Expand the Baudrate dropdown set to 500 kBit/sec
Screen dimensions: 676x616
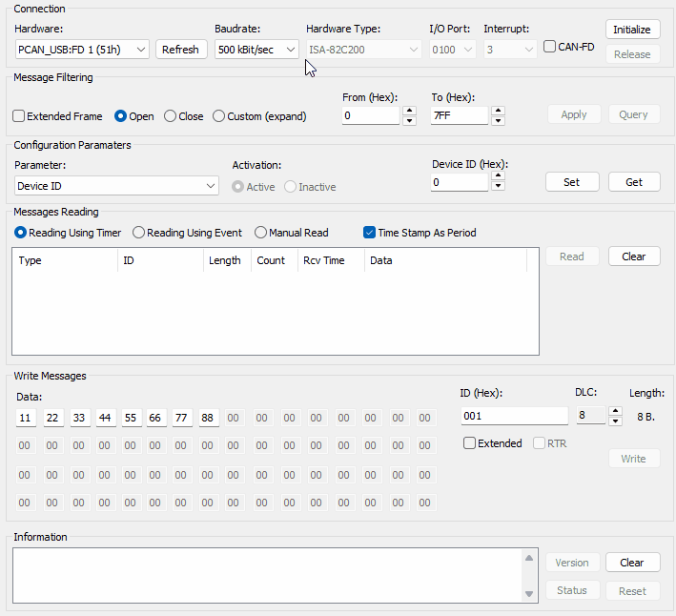(256, 50)
